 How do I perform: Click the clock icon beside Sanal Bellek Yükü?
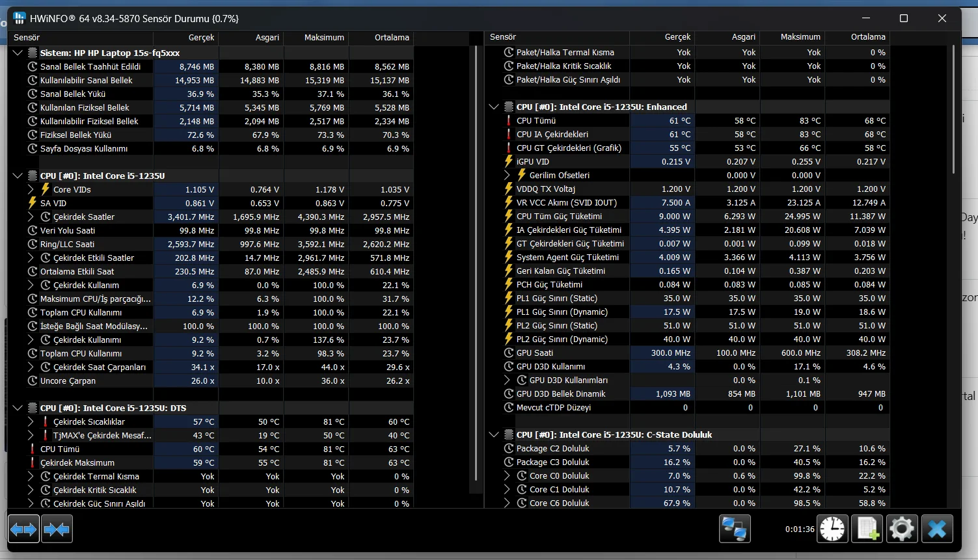tap(33, 94)
